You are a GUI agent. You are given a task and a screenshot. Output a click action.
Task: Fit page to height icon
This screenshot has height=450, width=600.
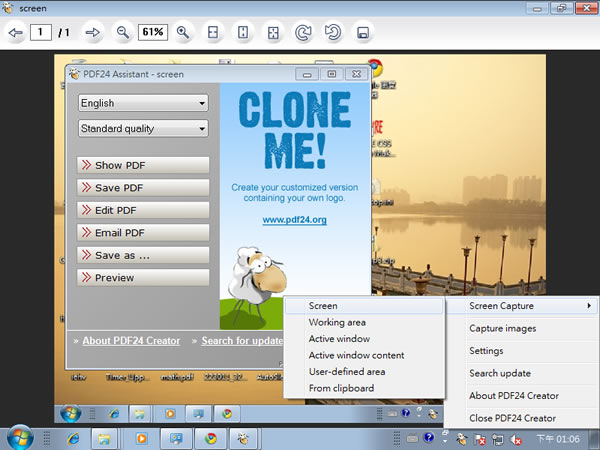coord(243,33)
